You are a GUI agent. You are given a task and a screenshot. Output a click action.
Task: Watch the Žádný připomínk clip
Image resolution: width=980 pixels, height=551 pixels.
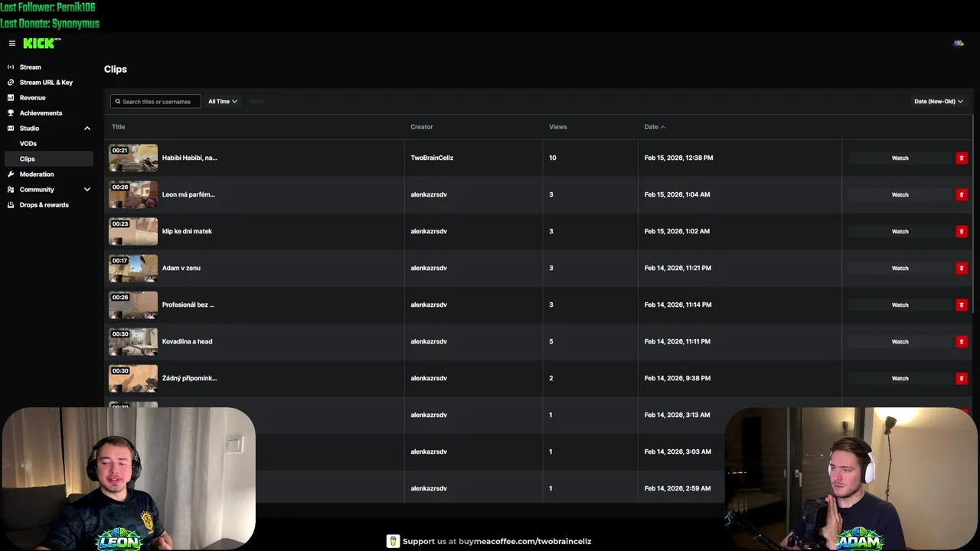click(x=900, y=378)
